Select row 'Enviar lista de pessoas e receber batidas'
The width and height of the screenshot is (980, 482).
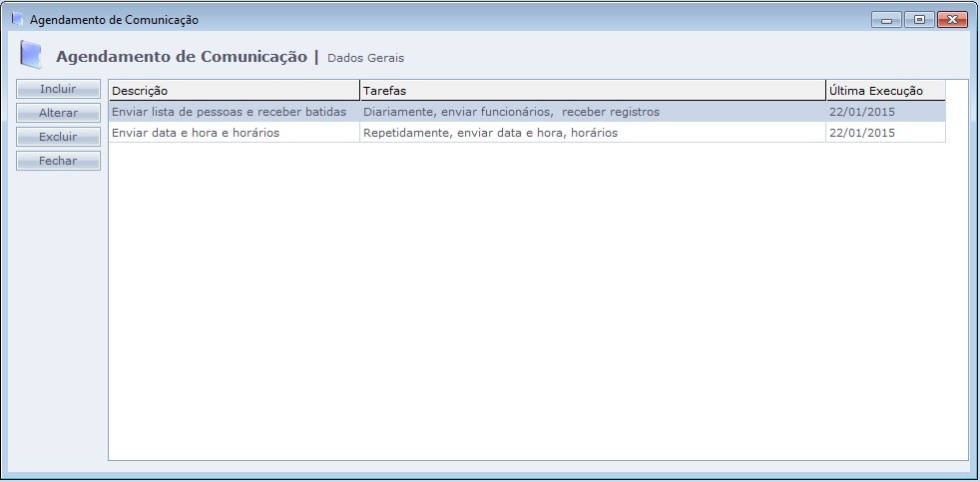229,112
